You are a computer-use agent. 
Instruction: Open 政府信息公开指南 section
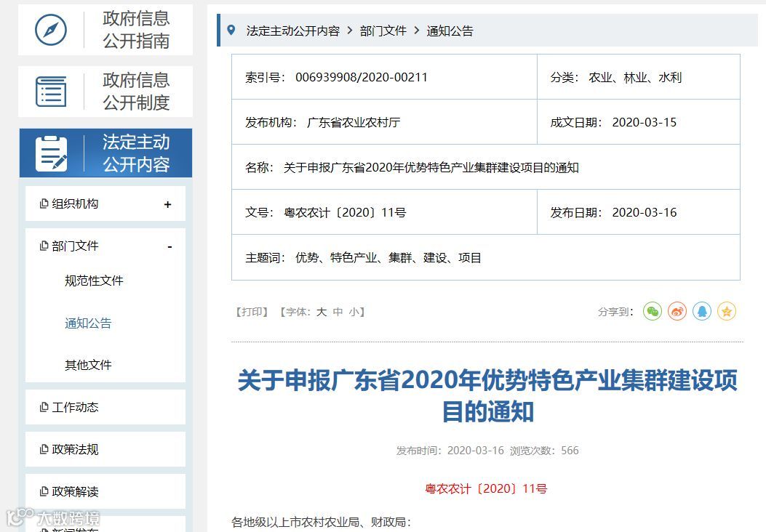click(x=105, y=30)
